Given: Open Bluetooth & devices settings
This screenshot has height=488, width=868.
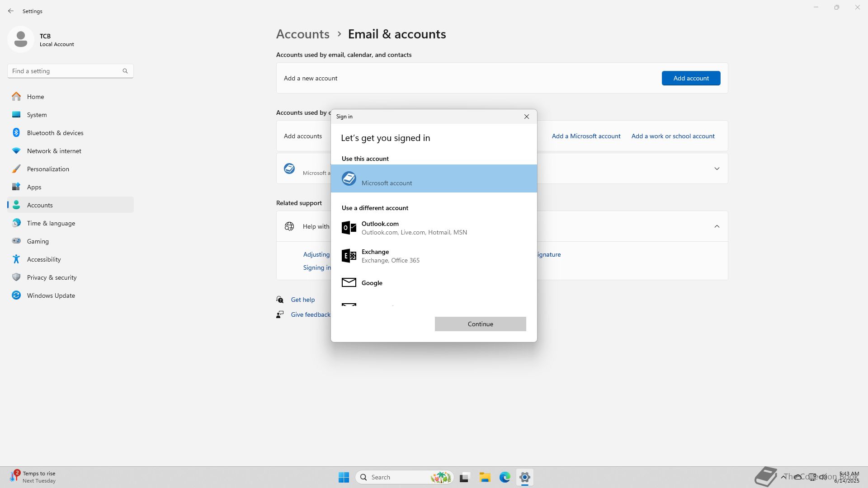Looking at the screenshot, I should [55, 133].
